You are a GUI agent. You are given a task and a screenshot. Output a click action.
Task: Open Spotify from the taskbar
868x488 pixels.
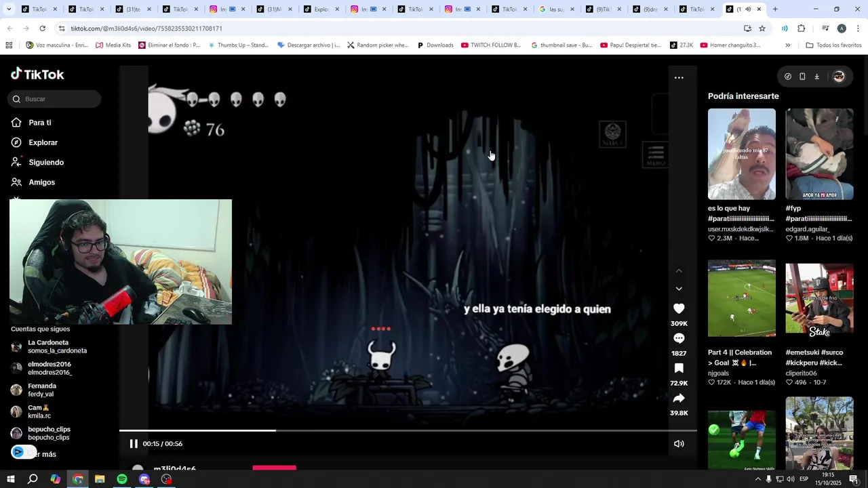point(122,479)
